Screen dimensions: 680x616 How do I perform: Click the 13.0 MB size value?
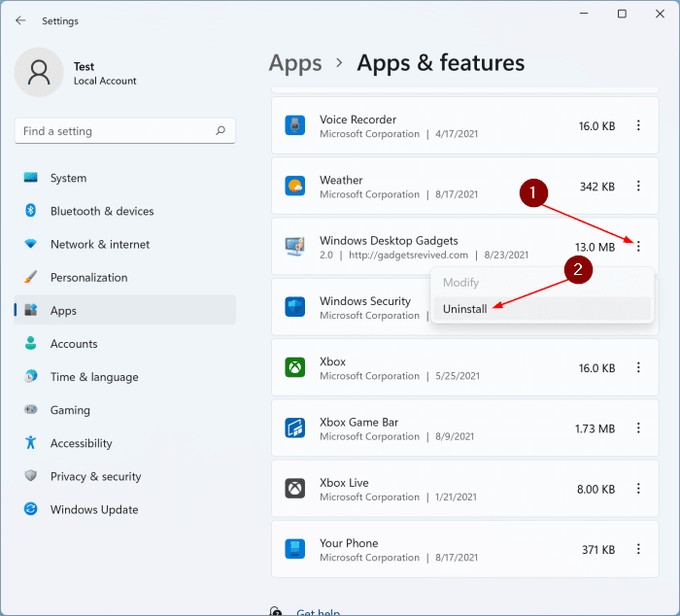click(595, 247)
